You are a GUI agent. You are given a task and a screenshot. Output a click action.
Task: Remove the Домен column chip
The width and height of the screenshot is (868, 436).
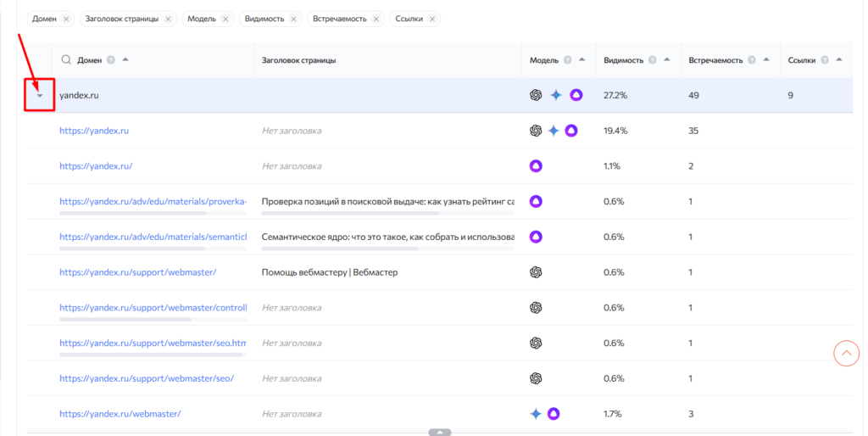click(66, 19)
